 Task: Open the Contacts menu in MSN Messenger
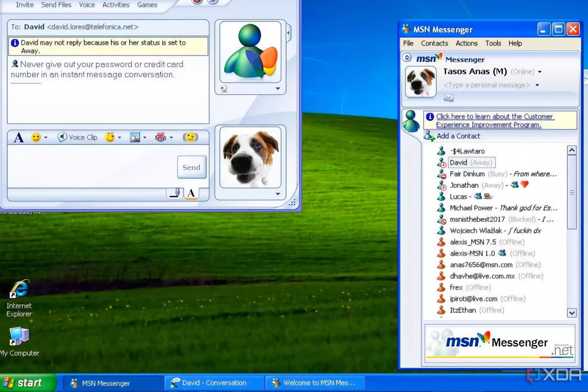point(434,43)
